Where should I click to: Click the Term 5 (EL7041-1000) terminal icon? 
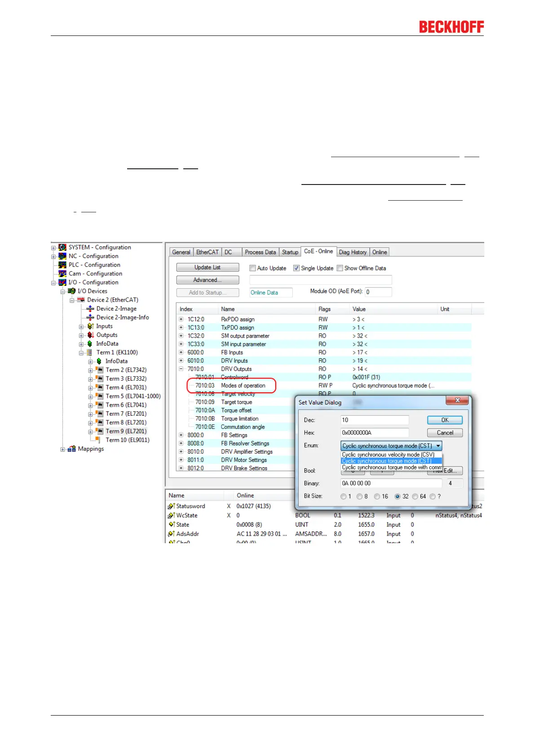click(99, 396)
